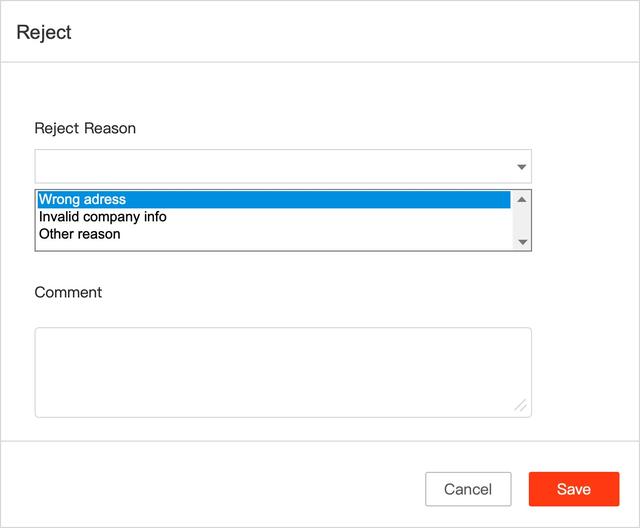Click the "Comment" field label

(x=68, y=292)
